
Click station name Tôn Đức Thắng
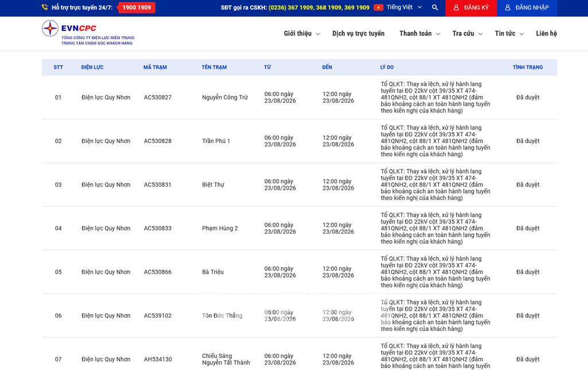click(222, 315)
